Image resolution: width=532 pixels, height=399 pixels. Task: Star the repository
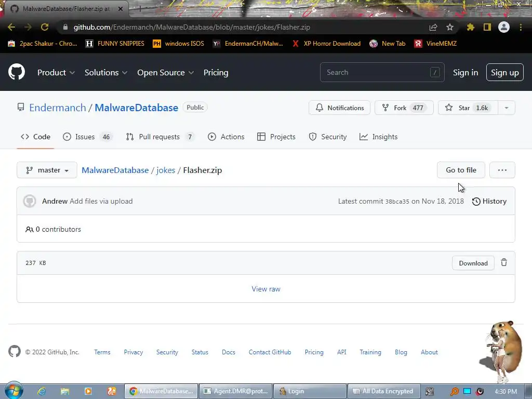468,108
